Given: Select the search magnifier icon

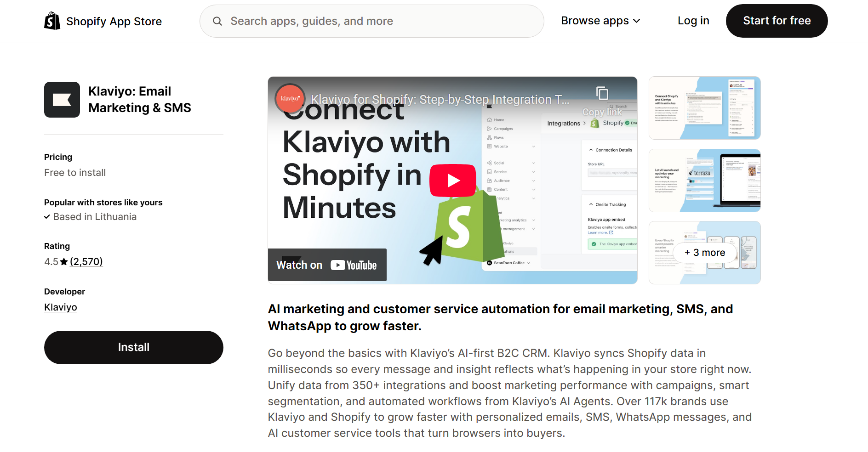Looking at the screenshot, I should [x=217, y=21].
